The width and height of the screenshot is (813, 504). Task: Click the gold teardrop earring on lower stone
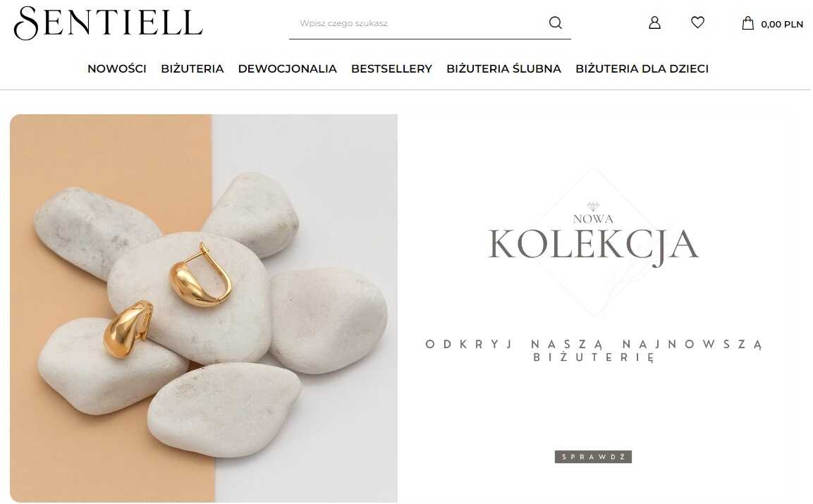(128, 328)
